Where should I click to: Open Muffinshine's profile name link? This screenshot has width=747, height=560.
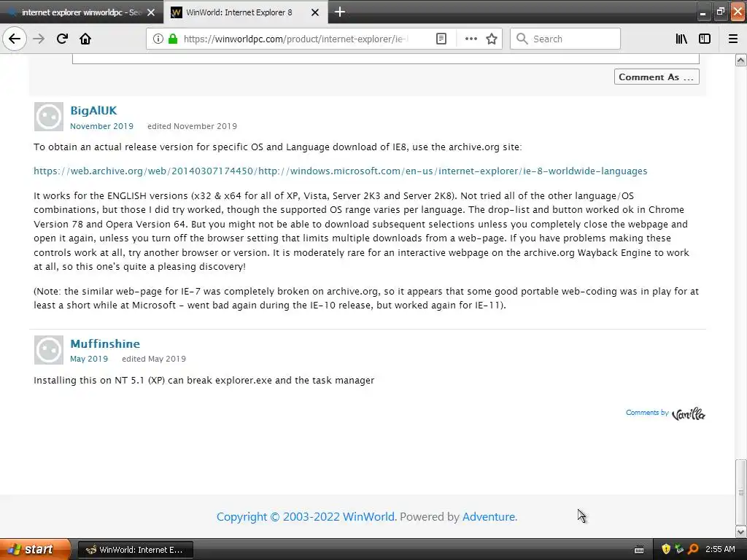(x=105, y=344)
